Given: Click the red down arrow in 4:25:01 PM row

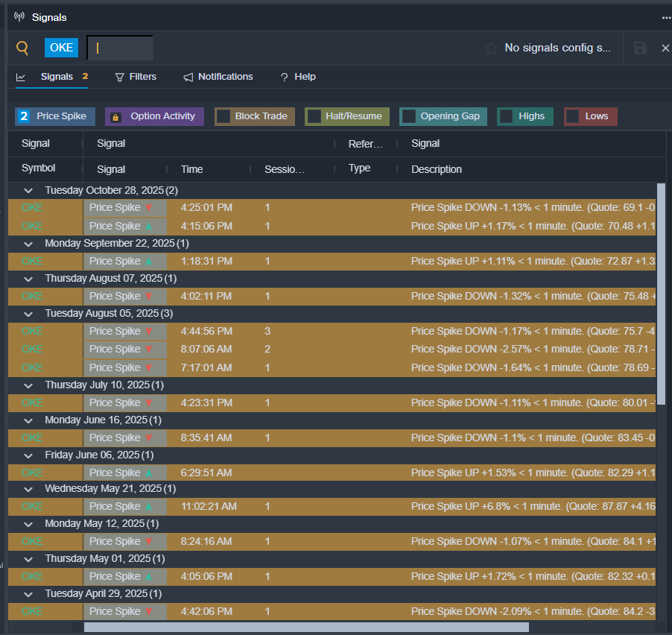Looking at the screenshot, I should click(148, 207).
